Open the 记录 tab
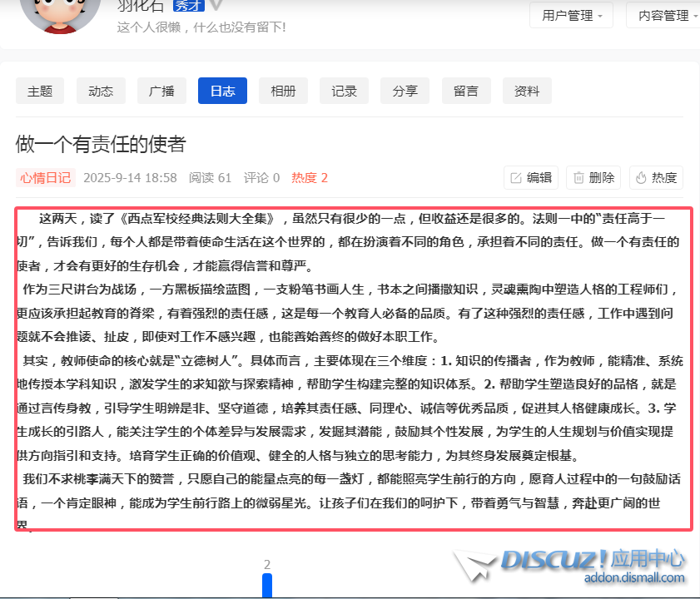This screenshot has height=599, width=700. point(344,91)
